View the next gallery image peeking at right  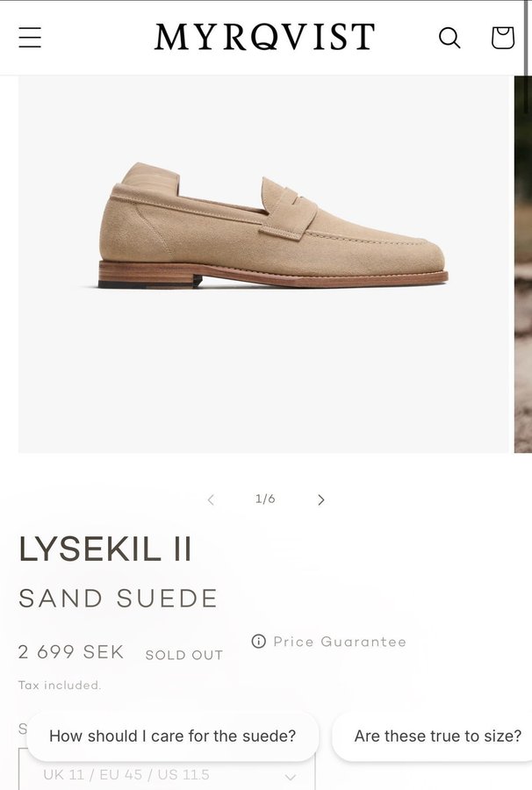click(x=523, y=264)
